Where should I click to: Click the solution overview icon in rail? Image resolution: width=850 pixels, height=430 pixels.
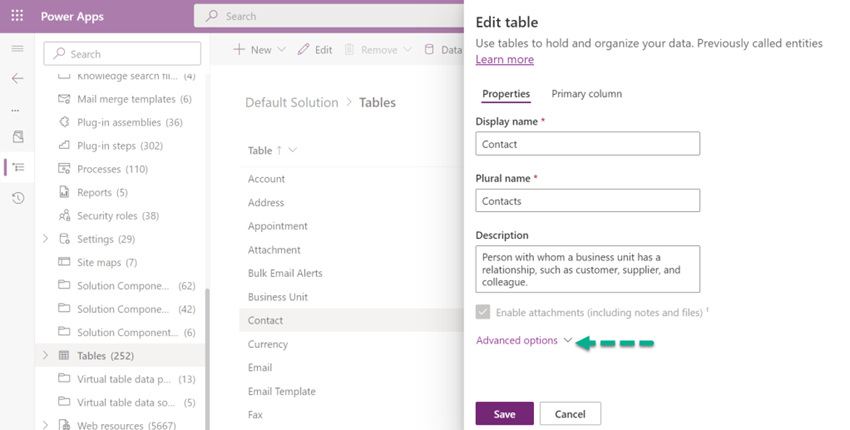click(18, 137)
